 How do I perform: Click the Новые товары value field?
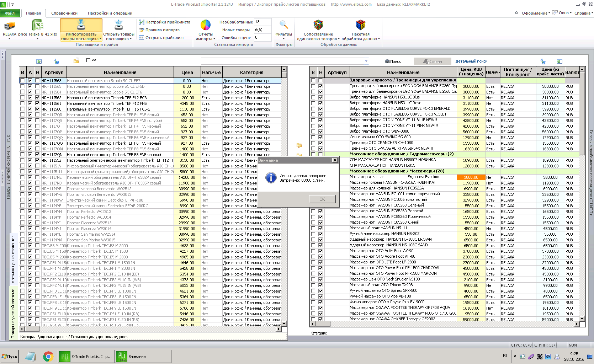click(262, 30)
